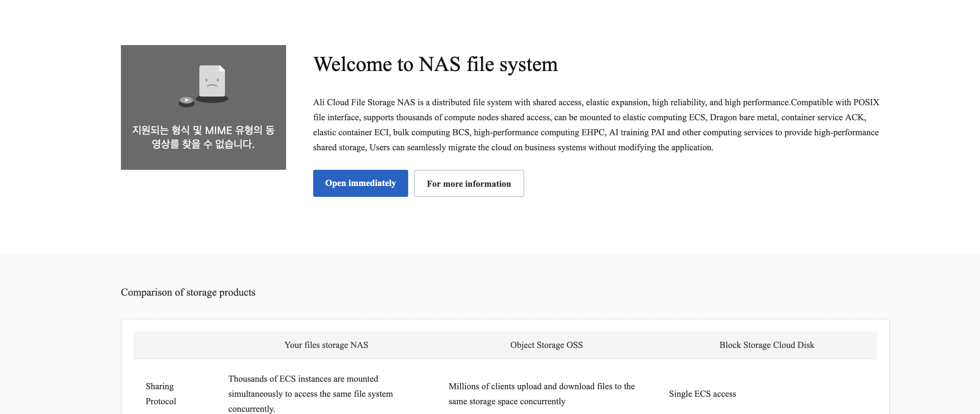Click the Sharing Protocol row label
The width and height of the screenshot is (980, 414).
click(161, 394)
